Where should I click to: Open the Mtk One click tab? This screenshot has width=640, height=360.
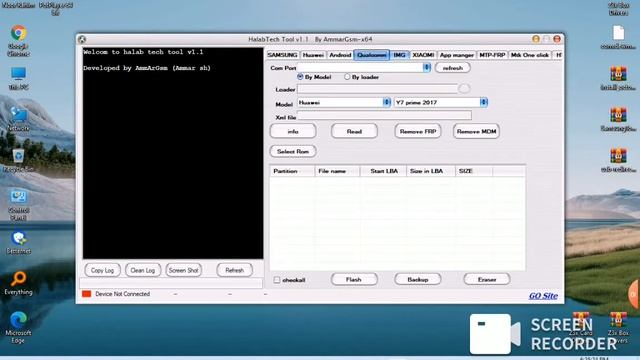pos(530,55)
